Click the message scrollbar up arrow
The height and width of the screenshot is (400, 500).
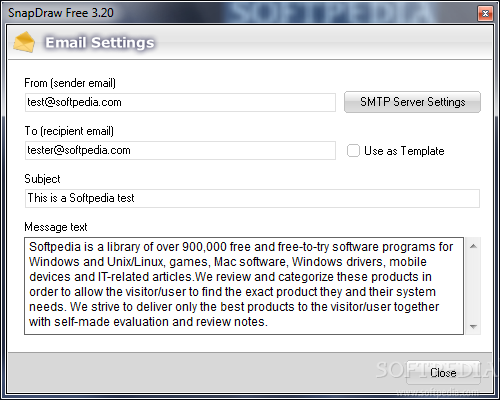pyautogui.click(x=473, y=246)
